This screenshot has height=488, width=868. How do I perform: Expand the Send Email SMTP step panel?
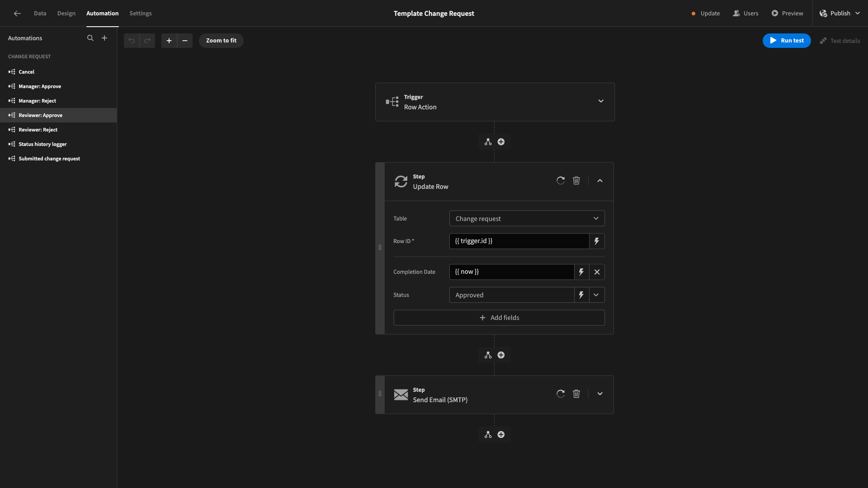click(600, 394)
